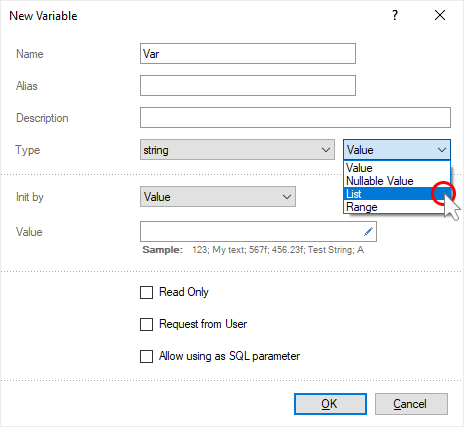Close the New Variable dialog
The width and height of the screenshot is (464, 427).
[x=440, y=15]
